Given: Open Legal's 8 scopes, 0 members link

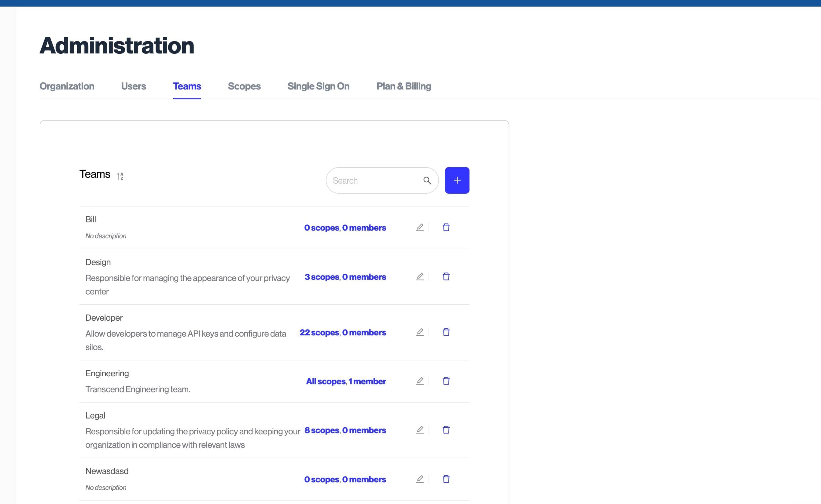Looking at the screenshot, I should [345, 430].
